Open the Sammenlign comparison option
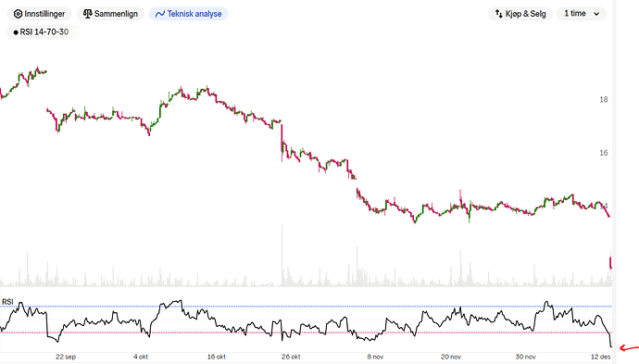The width and height of the screenshot is (639, 364). coord(110,14)
